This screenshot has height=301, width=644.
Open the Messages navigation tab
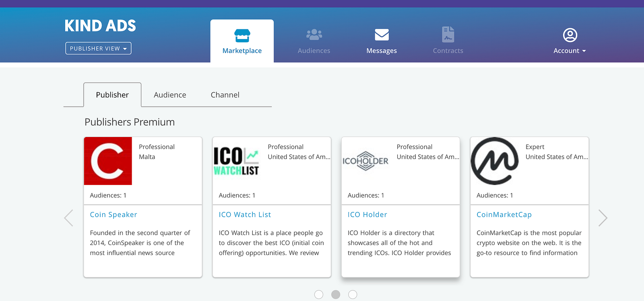[x=382, y=41]
